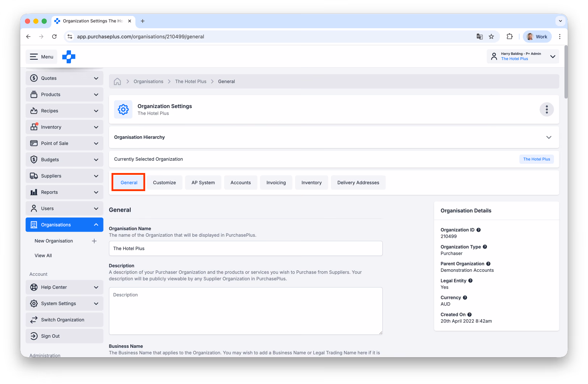The width and height of the screenshot is (588, 384).
Task: Expand the Quotes menu chevron
Action: pyautogui.click(x=96, y=78)
